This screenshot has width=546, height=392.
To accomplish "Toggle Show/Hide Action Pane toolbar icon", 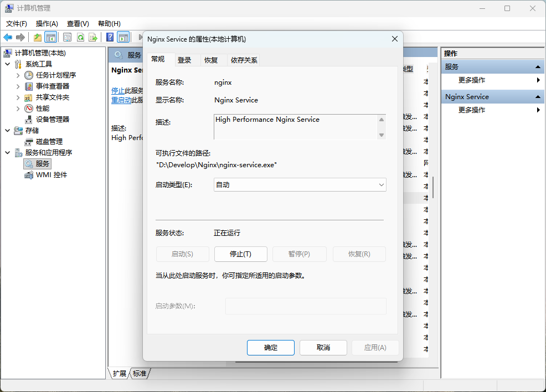I will 123,37.
